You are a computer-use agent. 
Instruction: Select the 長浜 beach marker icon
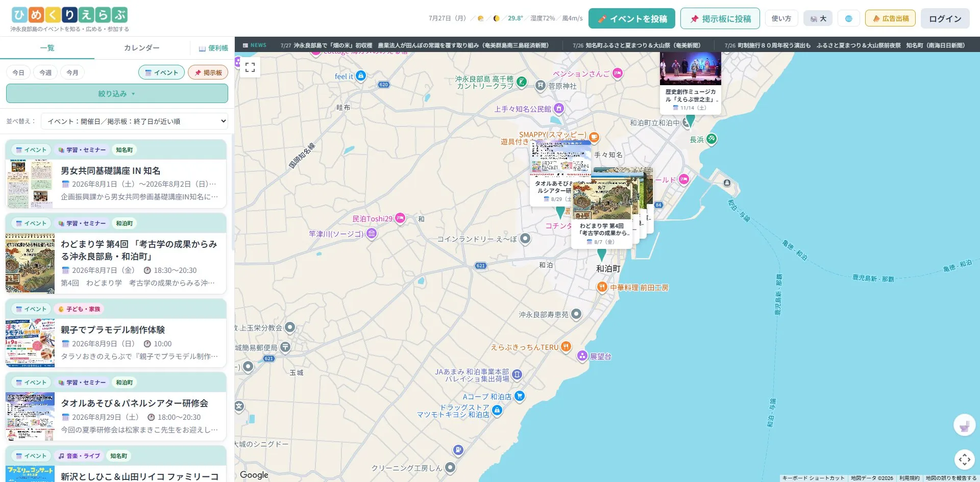pos(712,139)
